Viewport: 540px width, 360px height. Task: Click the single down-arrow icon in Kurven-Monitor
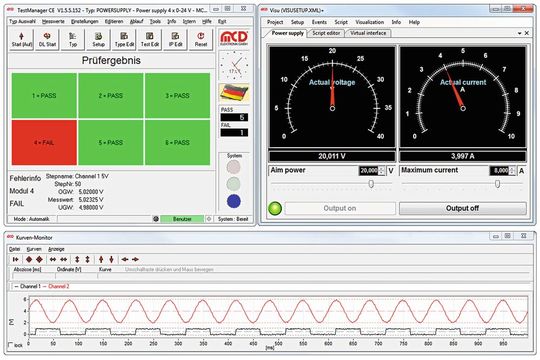click(111, 259)
